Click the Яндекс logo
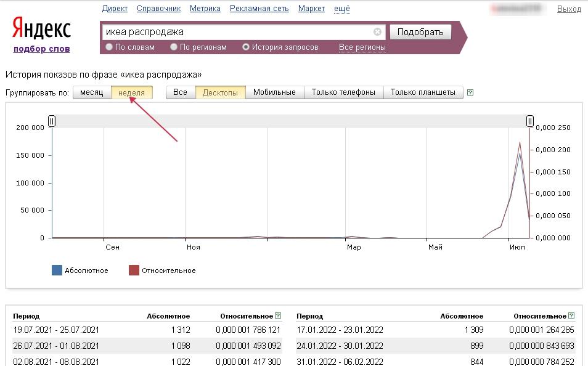This screenshot has width=588, height=366. 41,29
